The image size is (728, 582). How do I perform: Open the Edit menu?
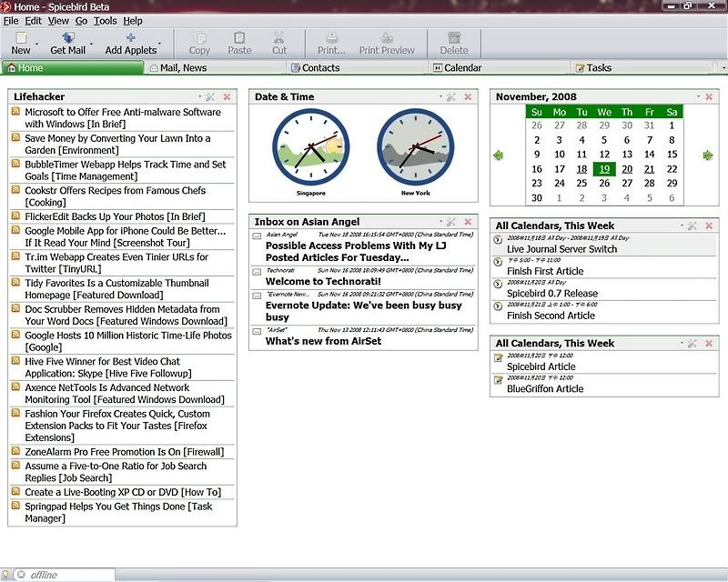(33, 21)
